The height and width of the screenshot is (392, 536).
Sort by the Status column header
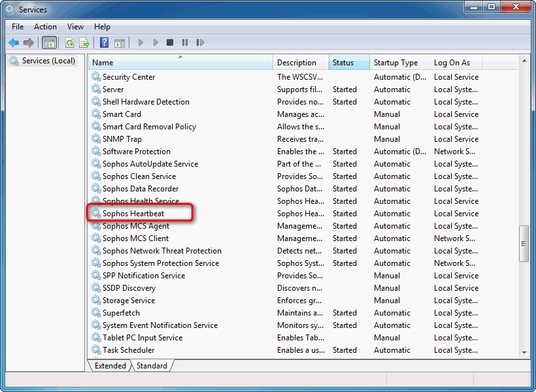pos(349,63)
